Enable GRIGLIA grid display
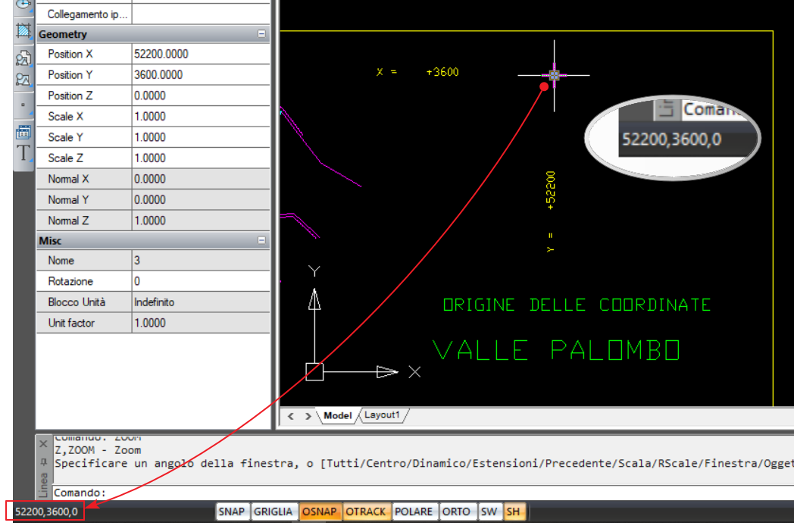Viewport: 794px width, 532px height. tap(273, 512)
